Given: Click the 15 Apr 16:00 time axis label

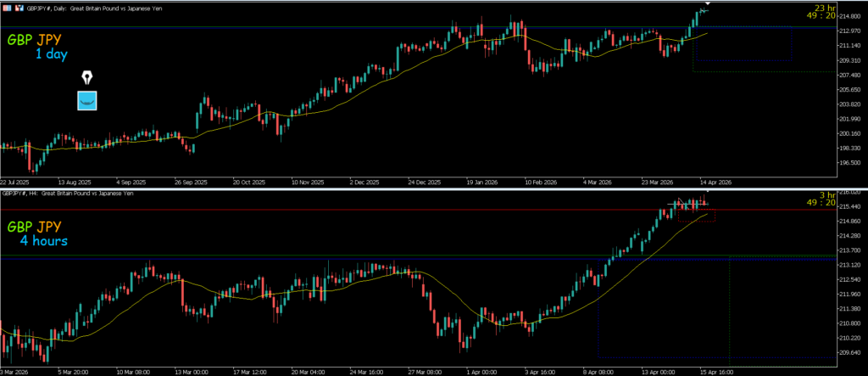Looking at the screenshot, I should pos(714,371).
